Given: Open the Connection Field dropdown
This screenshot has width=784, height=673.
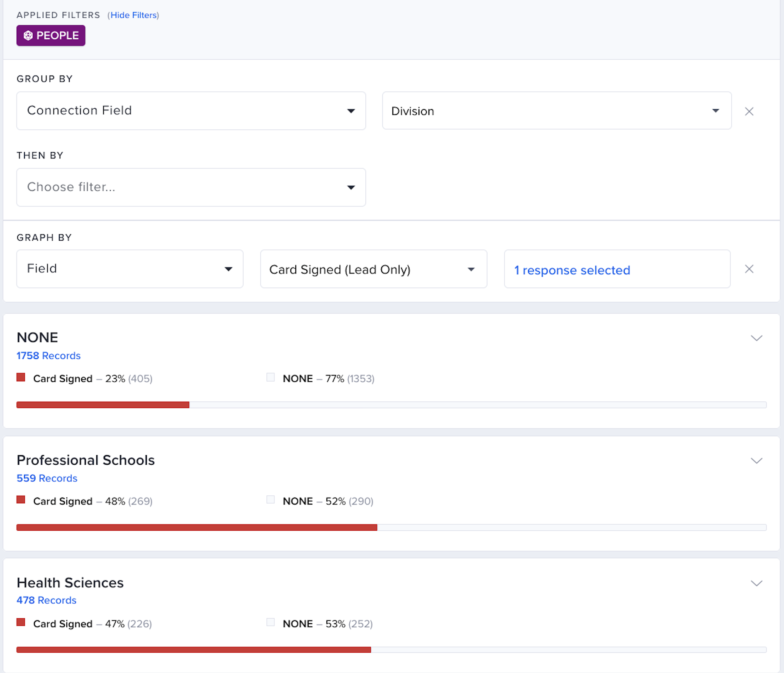Looking at the screenshot, I should click(191, 111).
